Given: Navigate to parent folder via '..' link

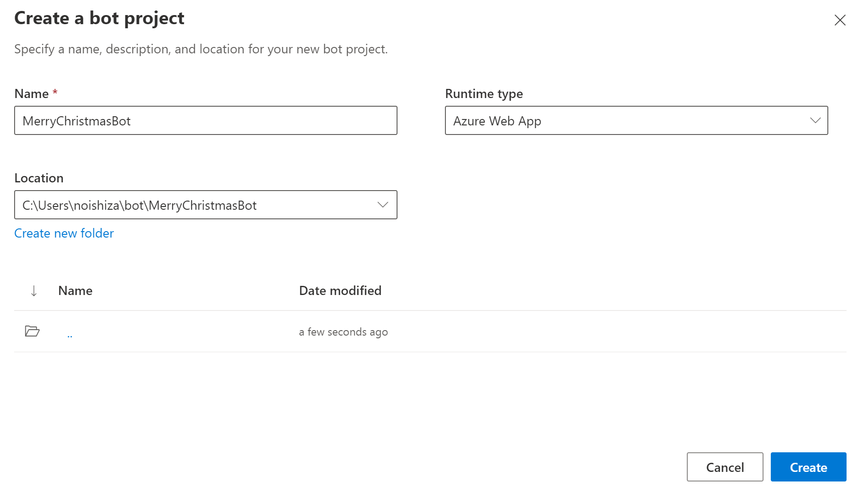Looking at the screenshot, I should tap(70, 335).
